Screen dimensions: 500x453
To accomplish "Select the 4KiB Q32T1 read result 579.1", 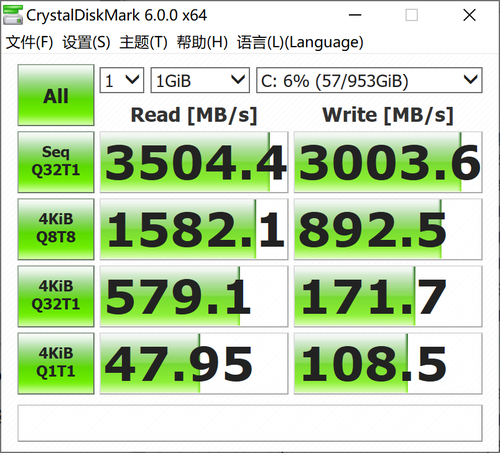I will click(194, 296).
